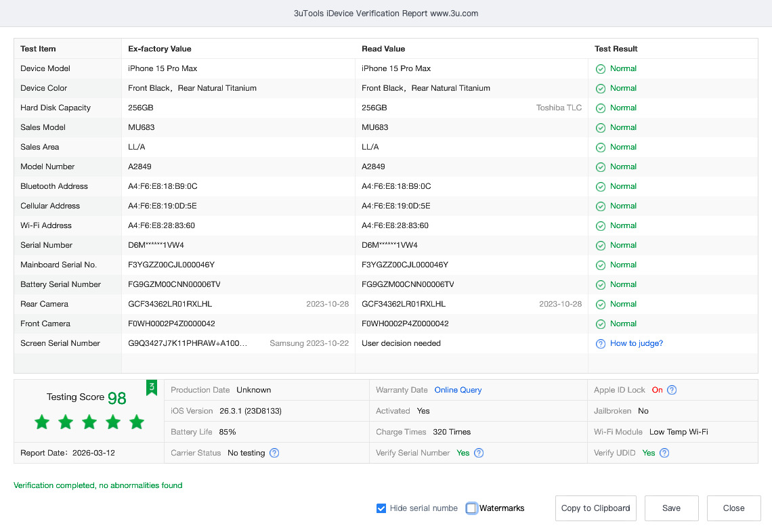The image size is (772, 532).
Task: Click the Ex-factory Value column header
Action: (x=160, y=49)
